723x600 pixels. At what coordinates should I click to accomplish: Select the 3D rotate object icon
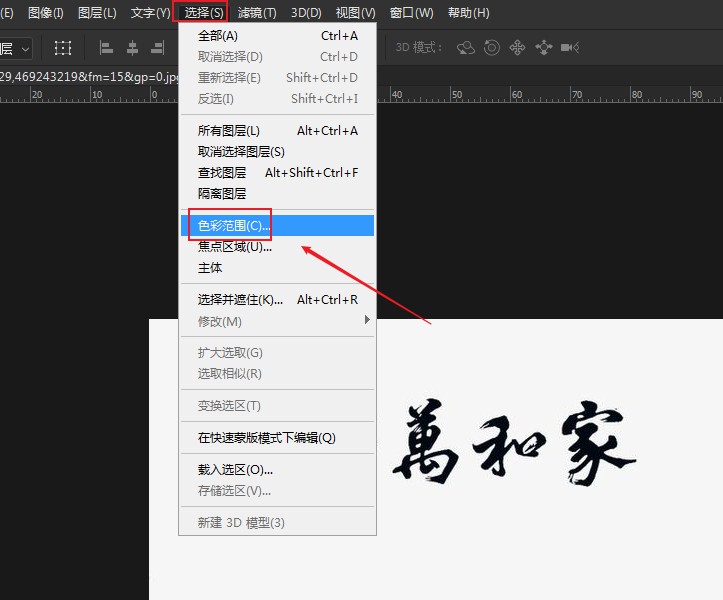coord(466,47)
